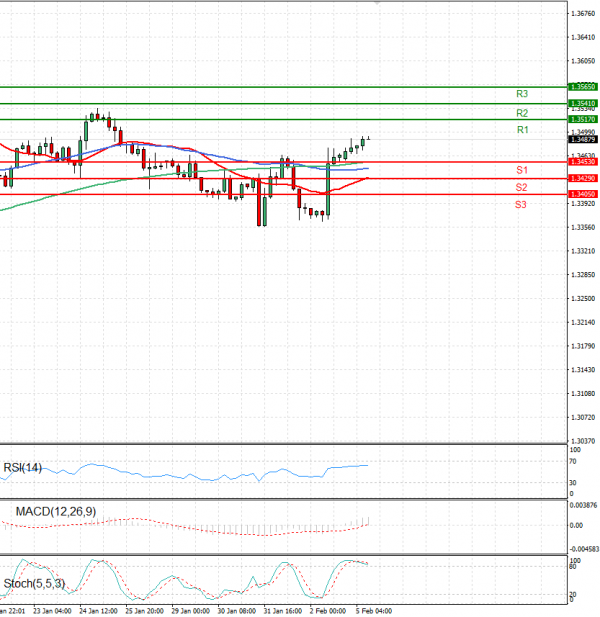
Task: Click the green price tag 1.35170
Action: (x=583, y=119)
